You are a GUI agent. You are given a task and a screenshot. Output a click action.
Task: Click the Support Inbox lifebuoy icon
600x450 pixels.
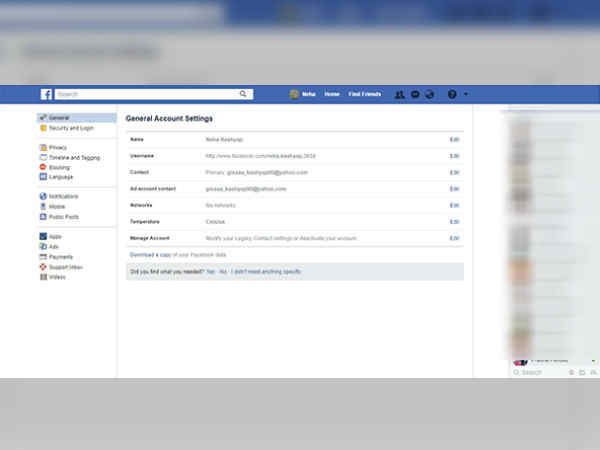[x=43, y=267]
